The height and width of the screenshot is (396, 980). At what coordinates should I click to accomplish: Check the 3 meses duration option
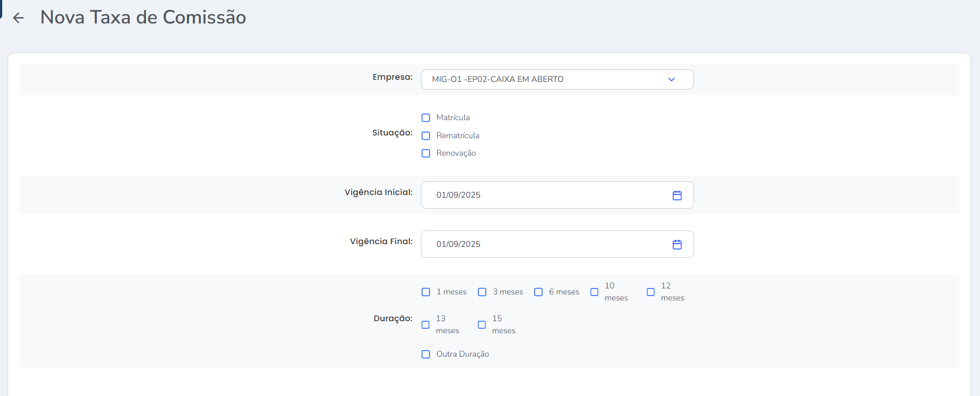coord(482,292)
